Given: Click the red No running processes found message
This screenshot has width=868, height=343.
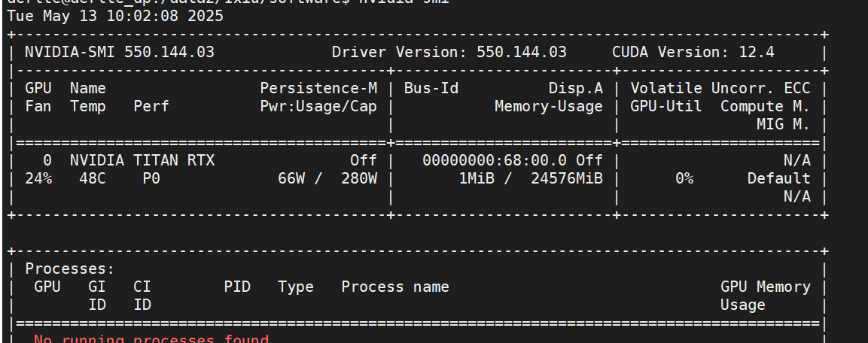Looking at the screenshot, I should [151, 338].
